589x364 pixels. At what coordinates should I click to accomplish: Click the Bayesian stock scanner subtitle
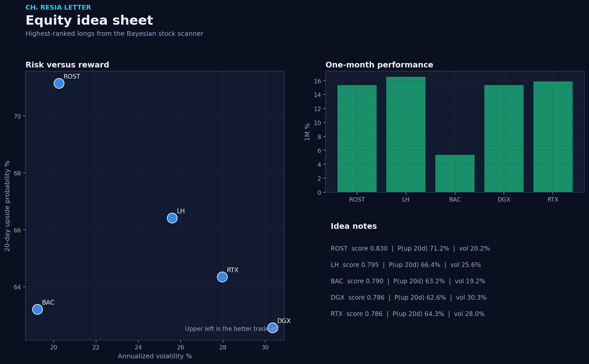114,34
